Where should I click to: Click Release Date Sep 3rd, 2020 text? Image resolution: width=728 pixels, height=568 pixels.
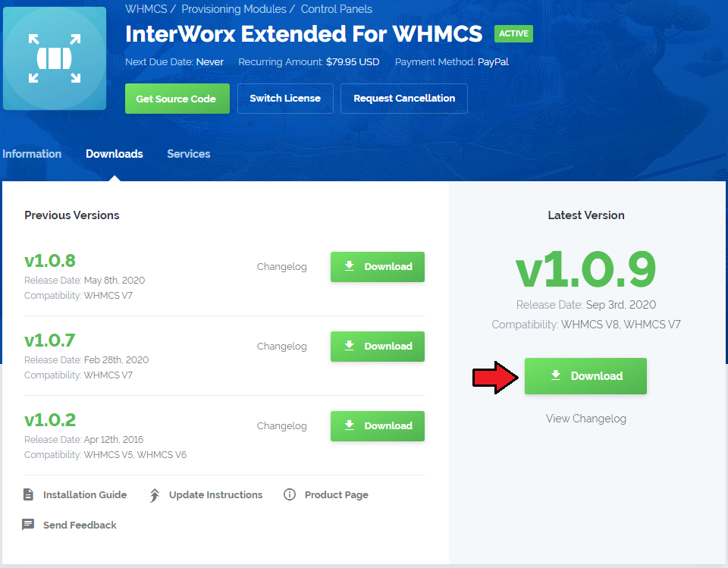pos(586,305)
